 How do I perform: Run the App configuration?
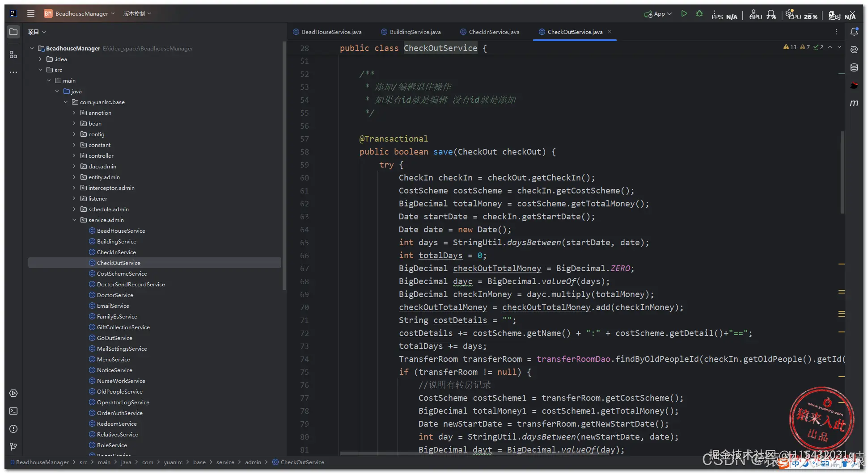pos(684,14)
